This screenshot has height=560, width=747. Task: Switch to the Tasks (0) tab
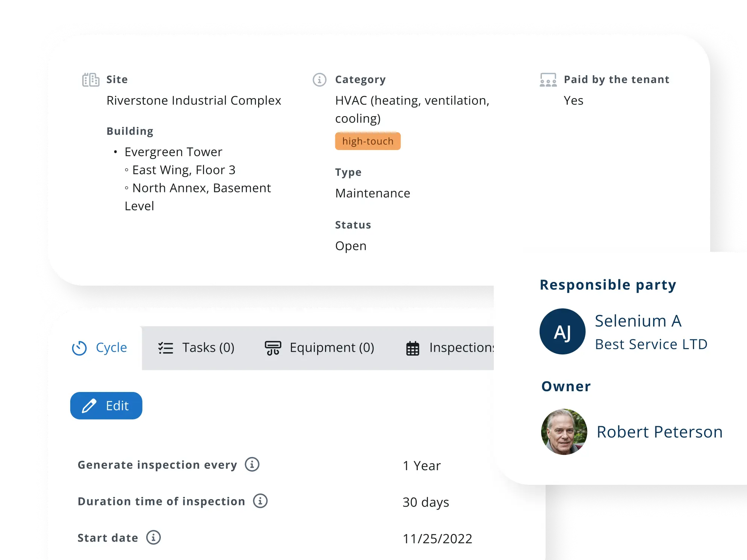196,348
